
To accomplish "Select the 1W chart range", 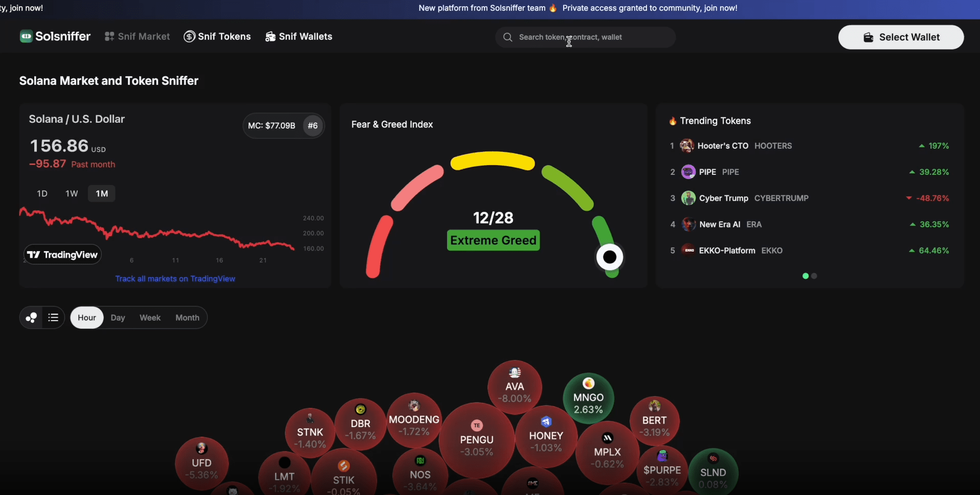I will click(x=72, y=193).
